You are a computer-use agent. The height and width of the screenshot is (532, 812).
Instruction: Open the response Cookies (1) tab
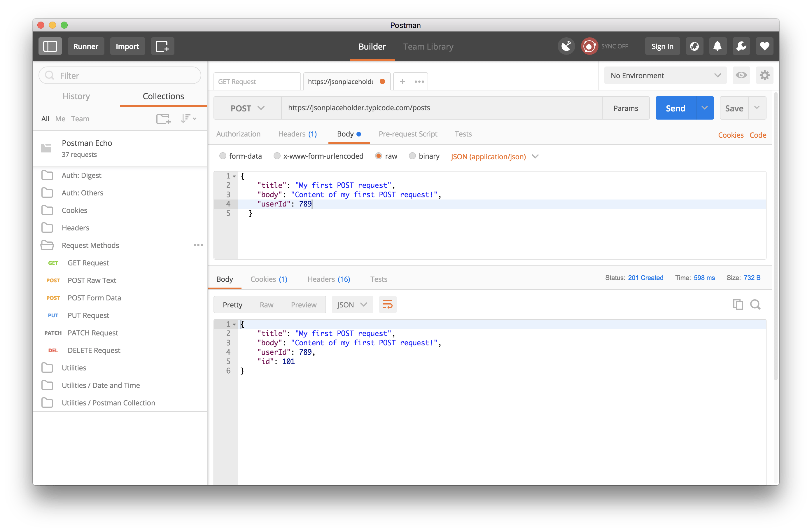269,279
